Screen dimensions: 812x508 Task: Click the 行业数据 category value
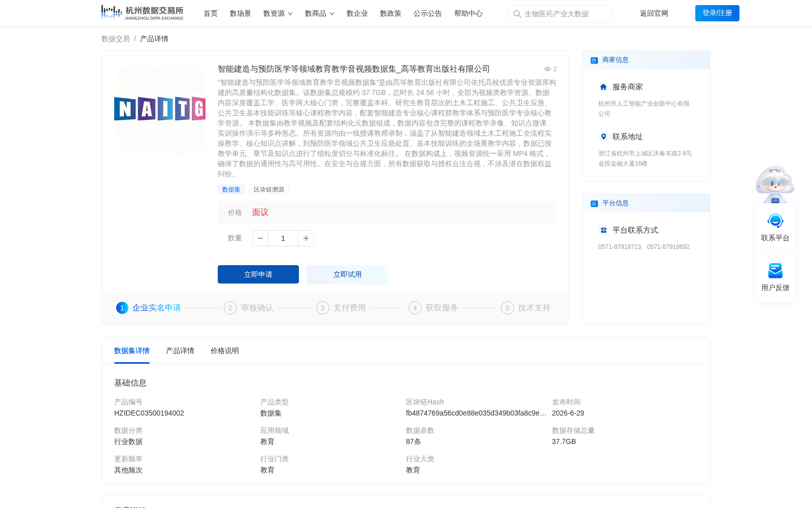(128, 441)
